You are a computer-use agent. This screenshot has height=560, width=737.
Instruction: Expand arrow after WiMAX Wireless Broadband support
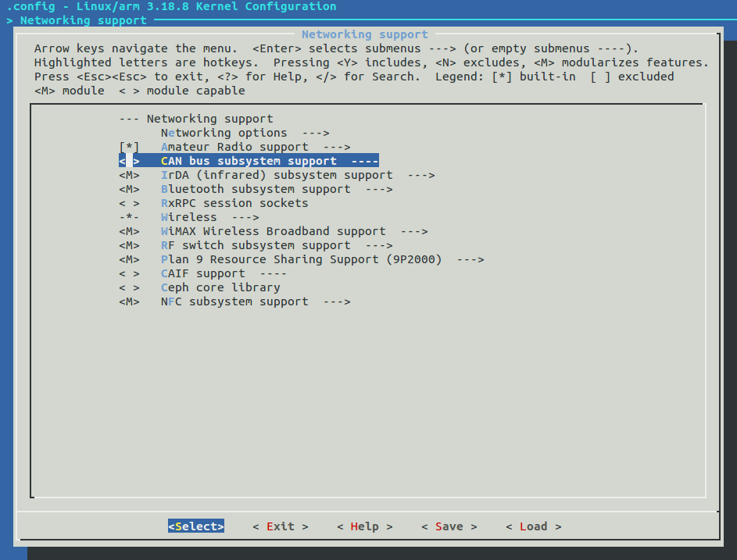coord(413,231)
